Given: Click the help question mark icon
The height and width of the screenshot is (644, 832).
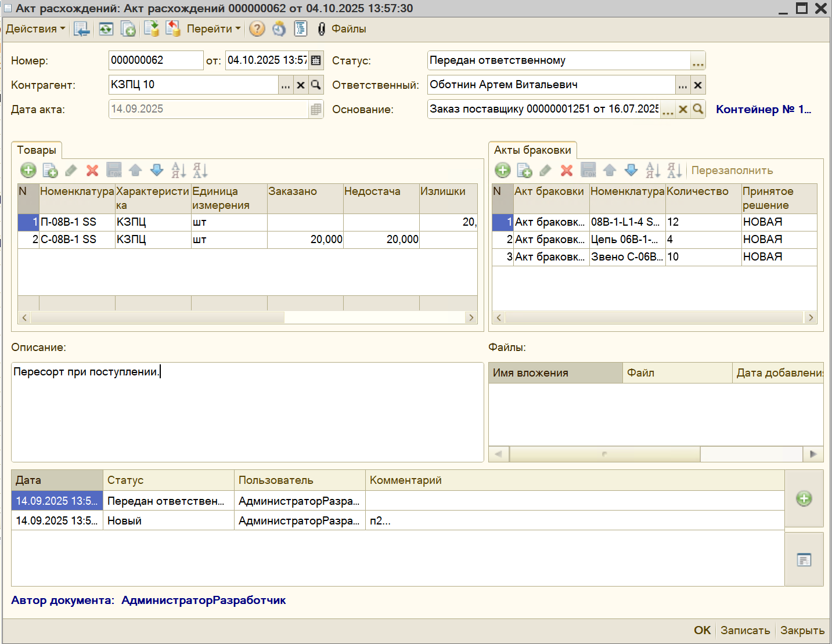Looking at the screenshot, I should click(x=257, y=28).
